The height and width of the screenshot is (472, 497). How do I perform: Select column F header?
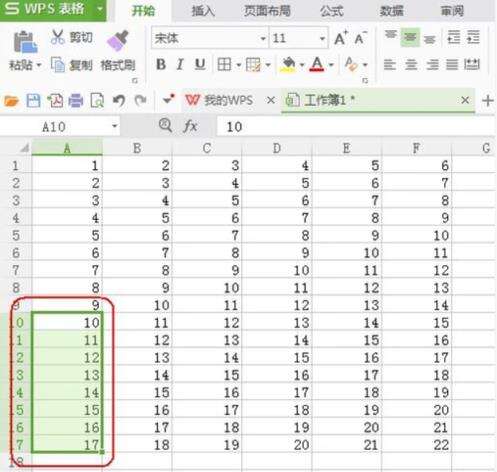[416, 148]
